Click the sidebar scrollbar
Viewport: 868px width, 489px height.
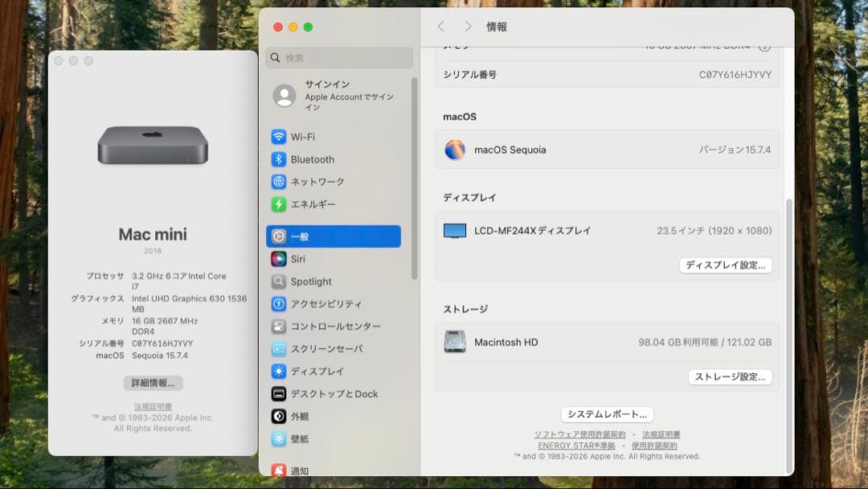[414, 179]
